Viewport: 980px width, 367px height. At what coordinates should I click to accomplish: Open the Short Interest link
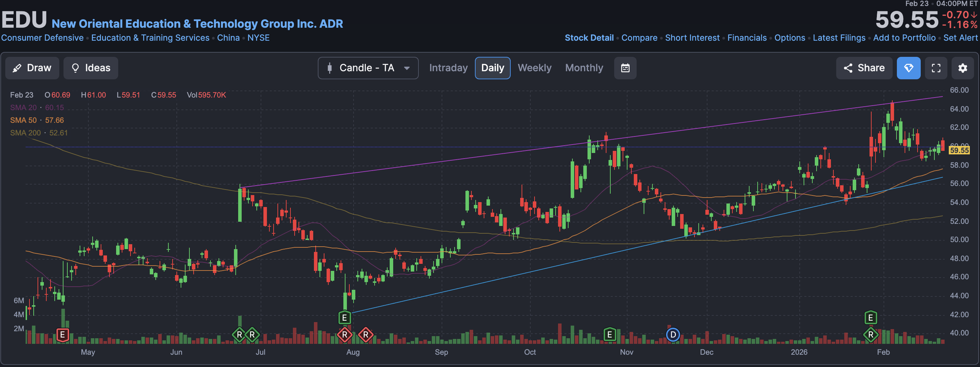tap(692, 38)
